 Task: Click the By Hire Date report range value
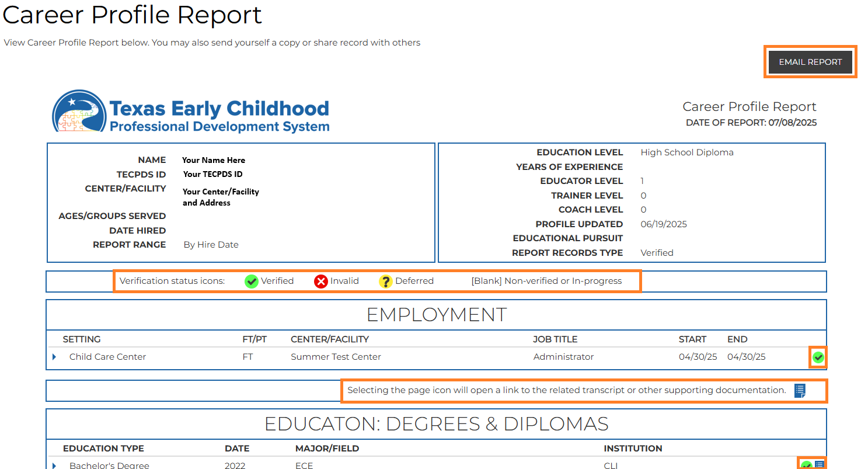(211, 245)
